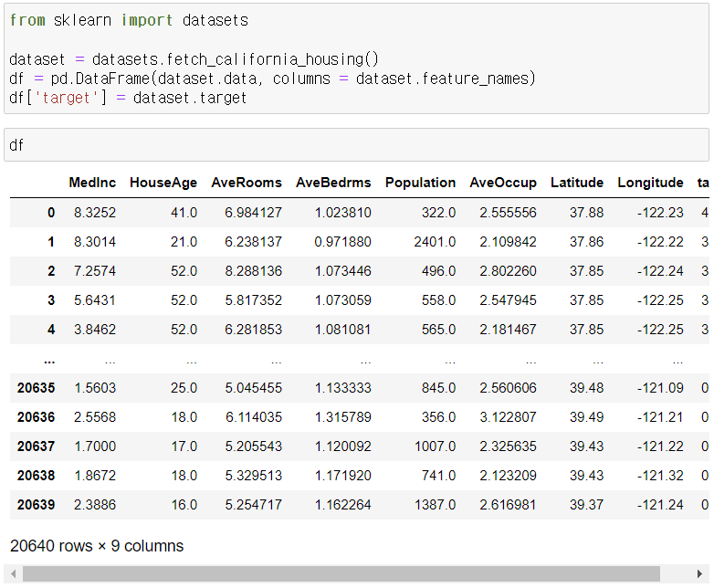The width and height of the screenshot is (714, 588).
Task: Click the Longitude column header
Action: coord(650,183)
